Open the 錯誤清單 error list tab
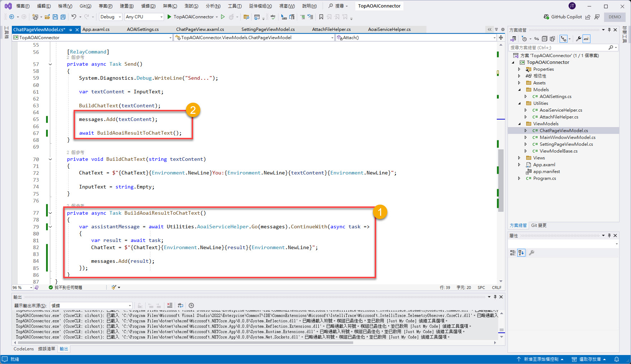The width and height of the screenshot is (631, 364). [x=47, y=349]
